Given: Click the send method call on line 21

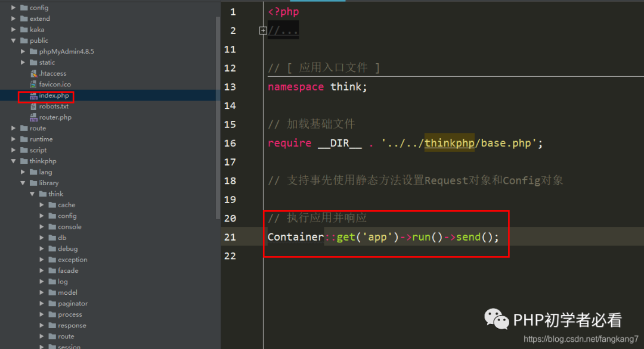Looking at the screenshot, I should pos(468,237).
